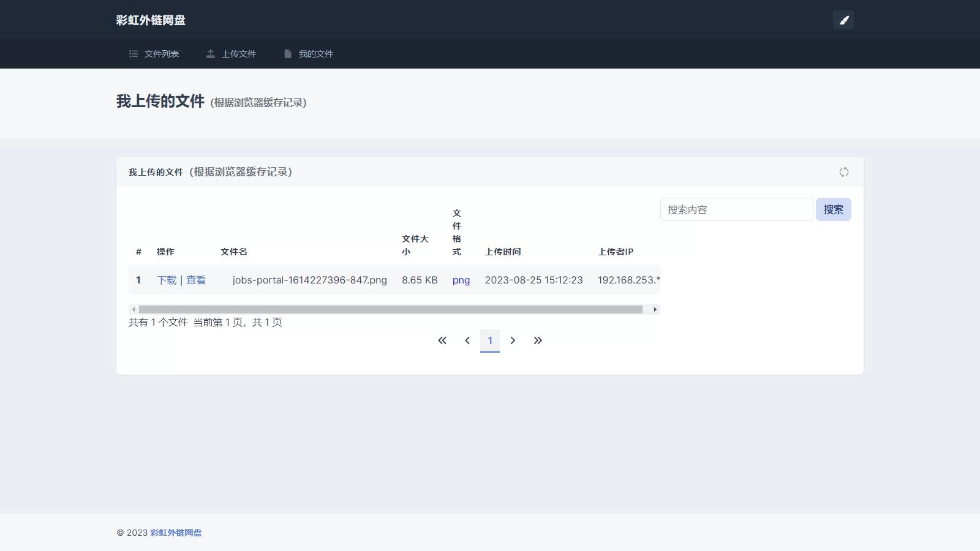This screenshot has width=980, height=551.
Task: Click the 彩虹外链网盘 footer link
Action: coord(176,533)
